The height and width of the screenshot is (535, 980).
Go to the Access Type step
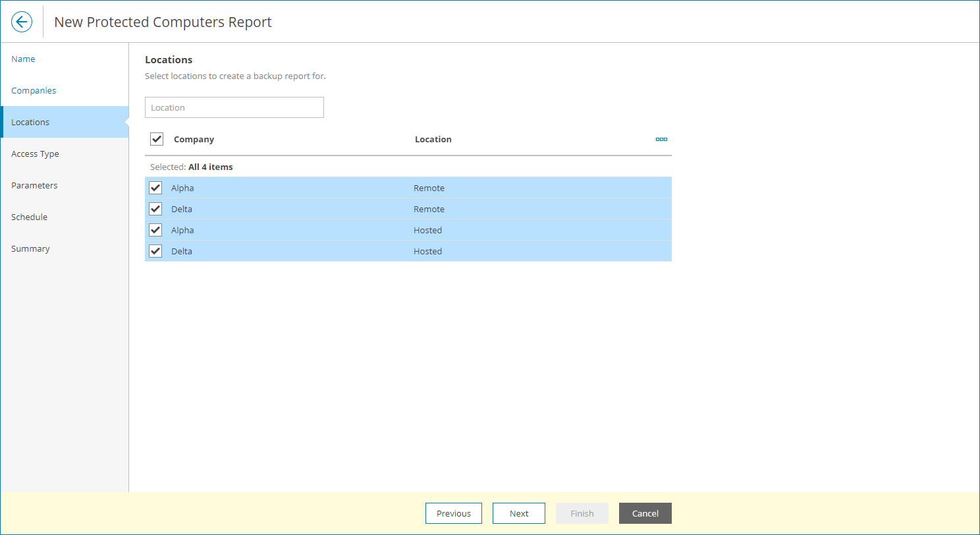(x=65, y=154)
